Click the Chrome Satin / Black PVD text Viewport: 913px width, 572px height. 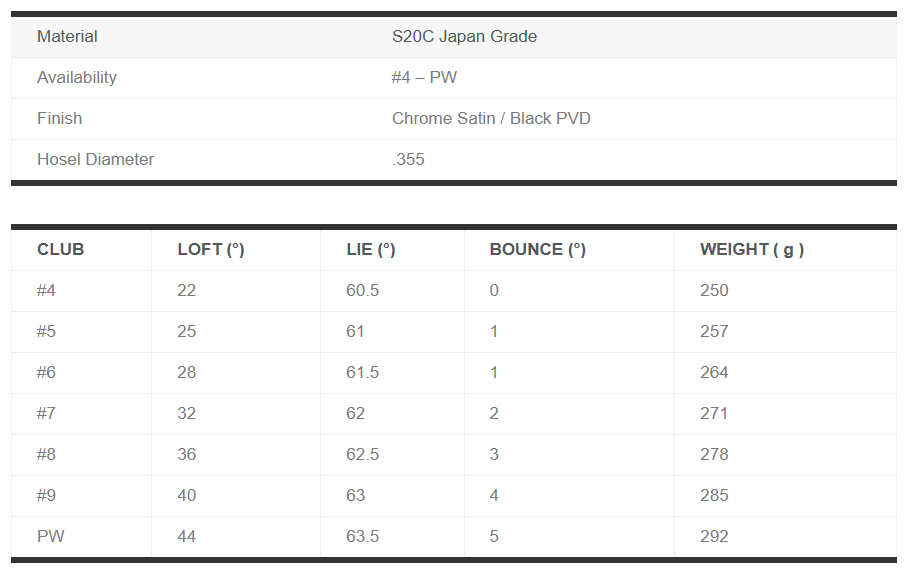click(491, 119)
